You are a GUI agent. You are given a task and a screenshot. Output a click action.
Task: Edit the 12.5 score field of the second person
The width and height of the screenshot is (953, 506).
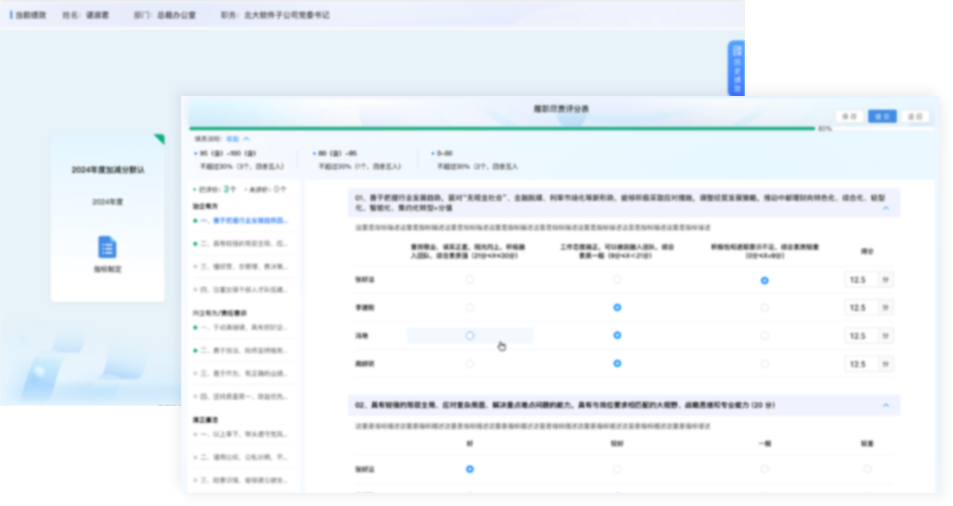click(x=862, y=308)
